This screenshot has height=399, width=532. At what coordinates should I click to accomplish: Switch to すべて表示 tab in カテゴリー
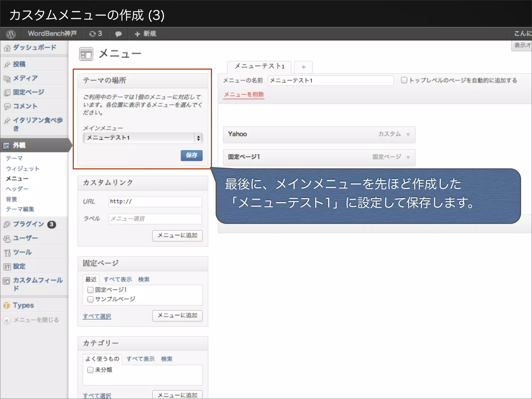tap(141, 359)
